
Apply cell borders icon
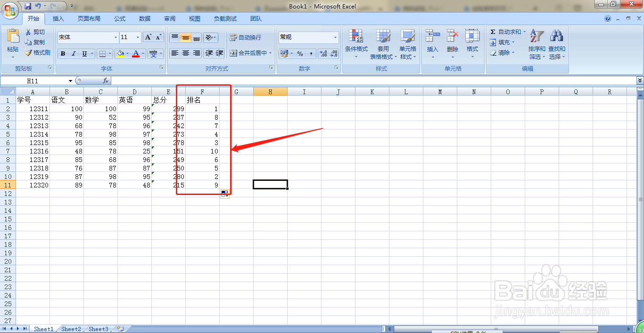(x=102, y=54)
